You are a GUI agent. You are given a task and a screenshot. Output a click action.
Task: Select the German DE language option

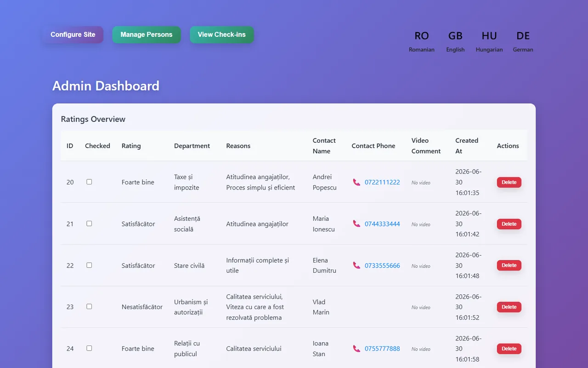pos(523,41)
